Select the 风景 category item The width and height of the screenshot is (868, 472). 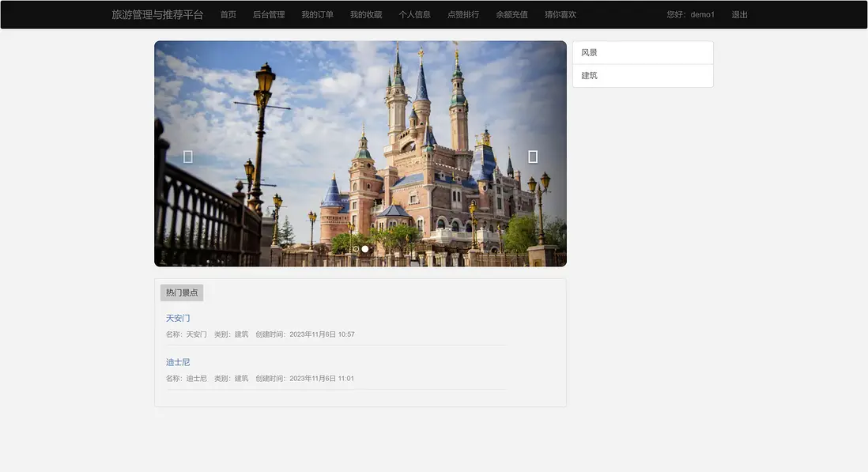tap(643, 52)
